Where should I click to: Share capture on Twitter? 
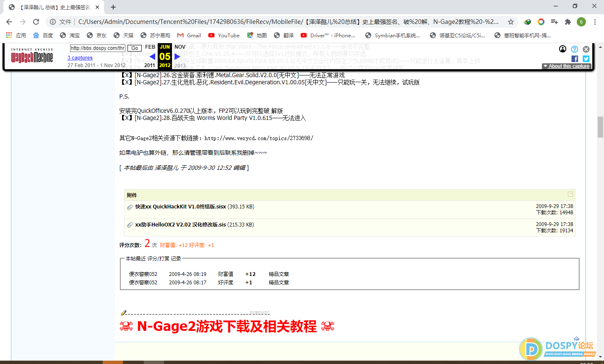[586, 59]
